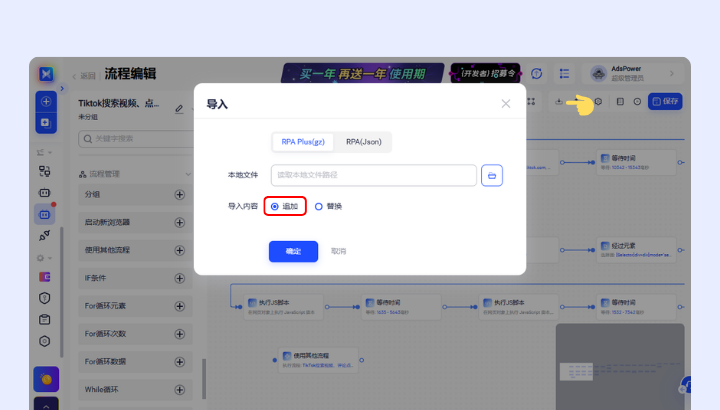Select the 替换 radio option
This screenshot has width=720, height=410.
click(328, 207)
